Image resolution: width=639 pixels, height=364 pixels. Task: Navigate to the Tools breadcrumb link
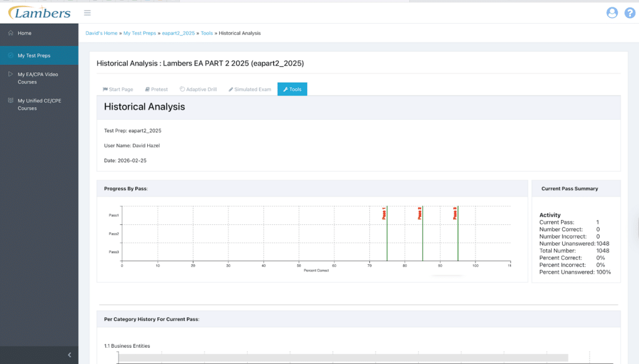point(207,33)
